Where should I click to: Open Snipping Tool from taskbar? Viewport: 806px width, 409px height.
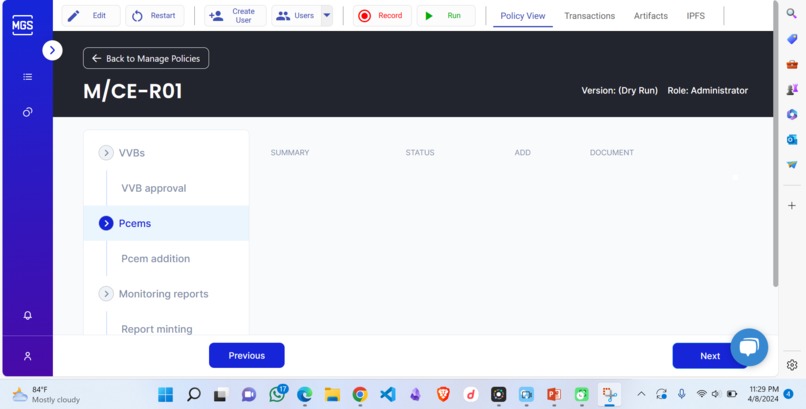610,395
